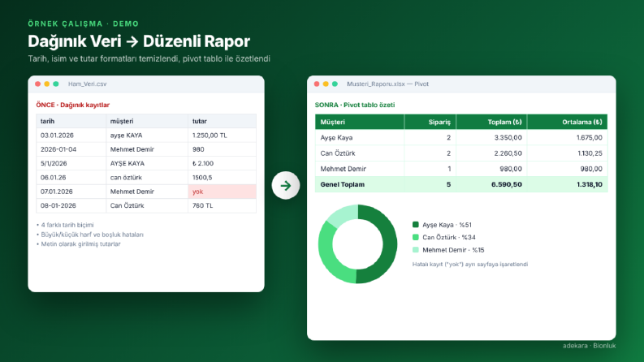Click the 'Mehmet Demir · %15' legend label
This screenshot has width=644, height=362.
[x=453, y=249]
